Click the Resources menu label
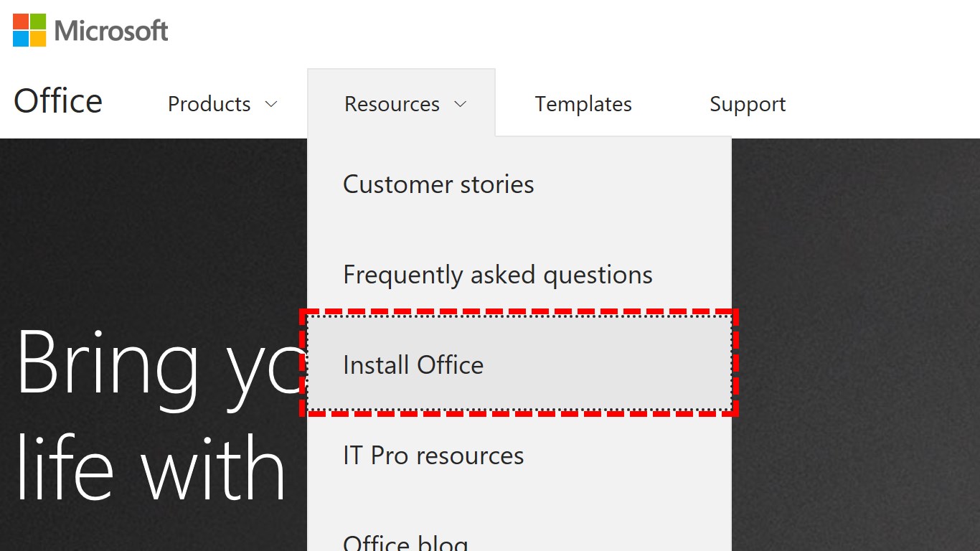Image resolution: width=980 pixels, height=551 pixels. [392, 104]
